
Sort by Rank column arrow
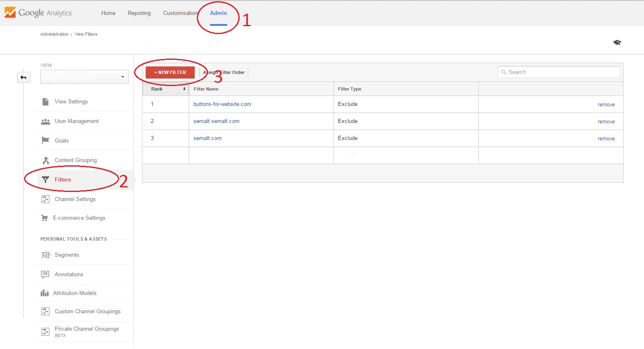(184, 89)
